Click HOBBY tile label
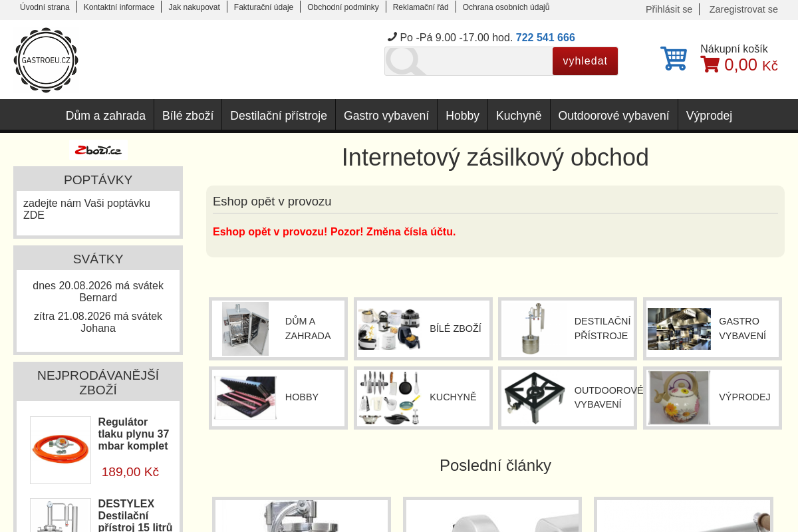Image resolution: width=798 pixels, height=532 pixels. (302, 397)
